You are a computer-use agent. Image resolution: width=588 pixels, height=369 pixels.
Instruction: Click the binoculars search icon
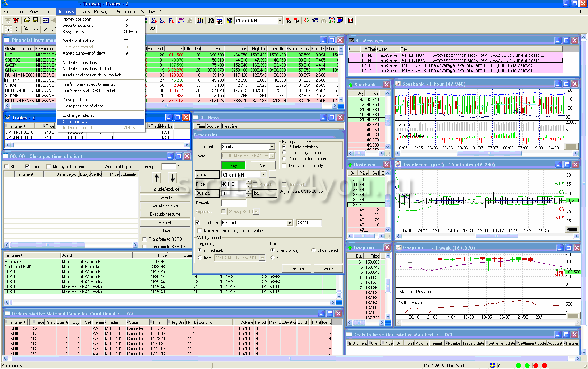click(211, 21)
